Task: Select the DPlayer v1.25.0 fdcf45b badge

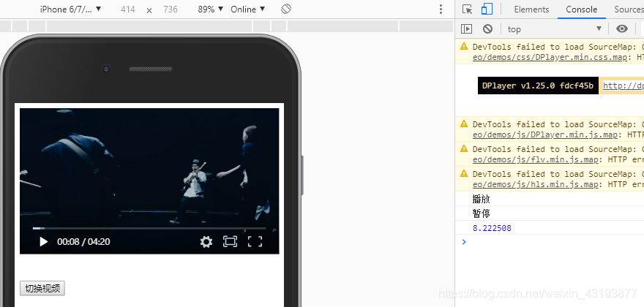Action: (x=538, y=86)
